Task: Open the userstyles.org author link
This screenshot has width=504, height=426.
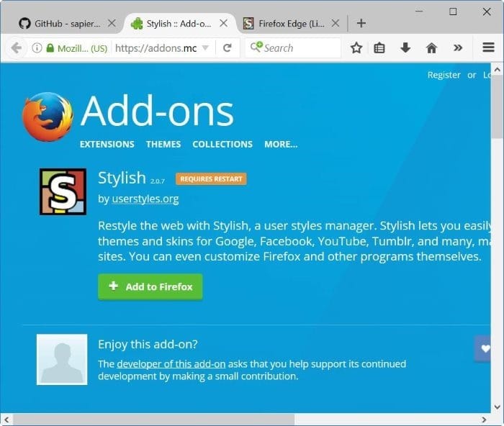Action: coord(145,199)
